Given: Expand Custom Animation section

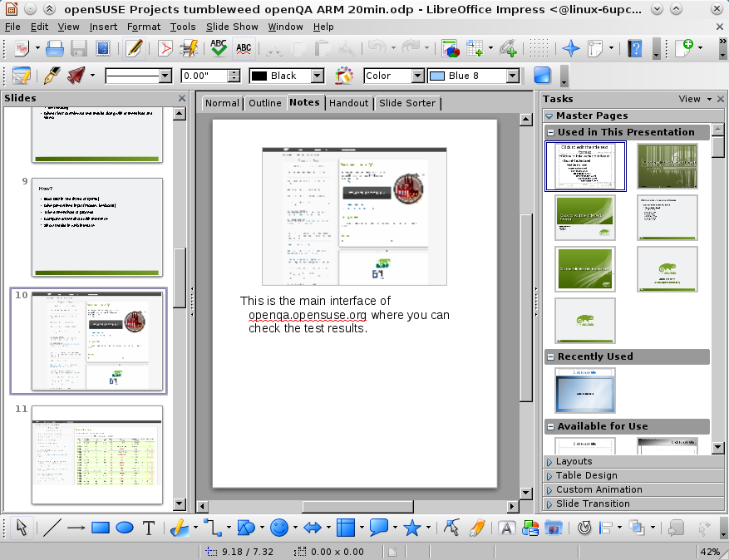Looking at the screenshot, I should [x=633, y=489].
